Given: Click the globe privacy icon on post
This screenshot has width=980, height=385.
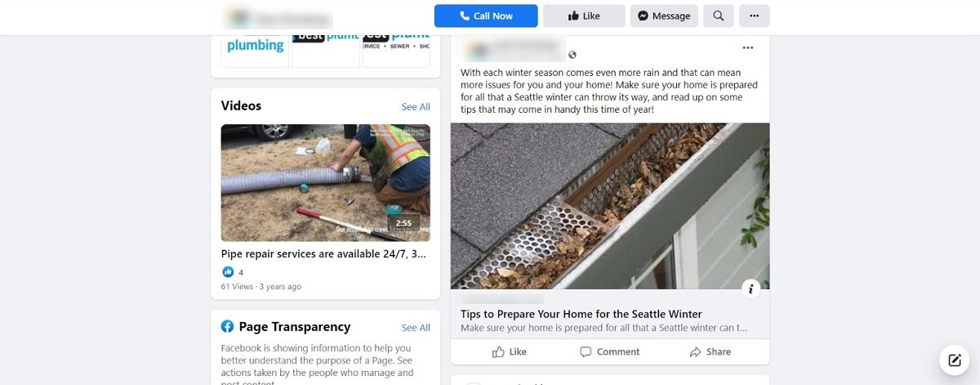Looking at the screenshot, I should 572,55.
